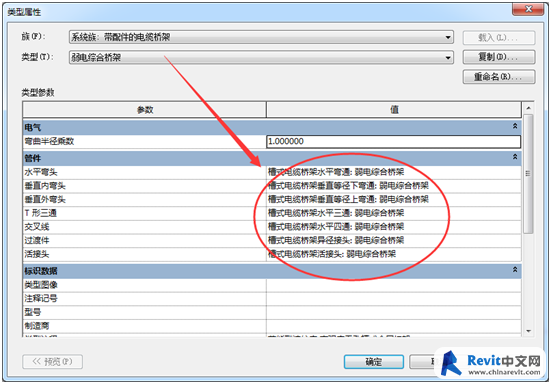Click the scrollbar up arrow
Image resolution: width=551 pixels, height=384 pixels.
coord(528,108)
